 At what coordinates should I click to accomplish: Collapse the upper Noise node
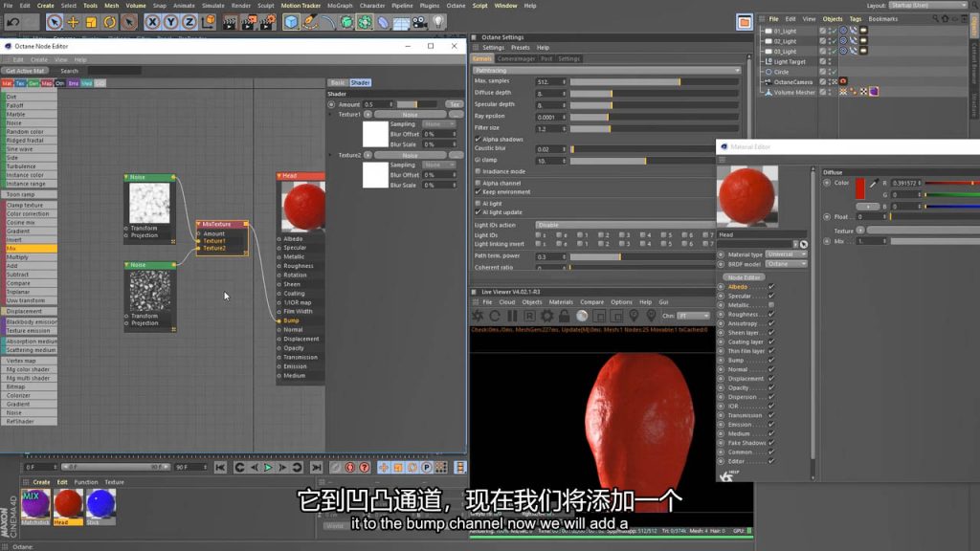[127, 177]
